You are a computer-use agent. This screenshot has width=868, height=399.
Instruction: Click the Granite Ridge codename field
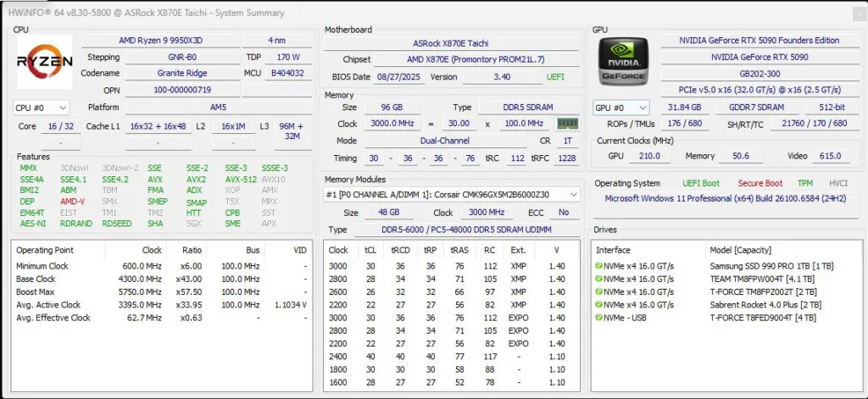[182, 73]
